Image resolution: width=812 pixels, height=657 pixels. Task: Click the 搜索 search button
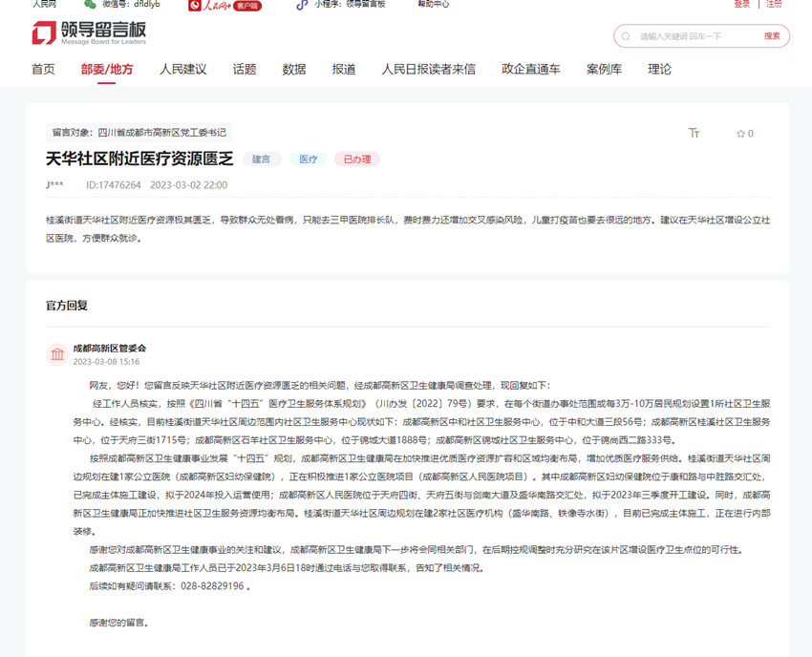[772, 36]
